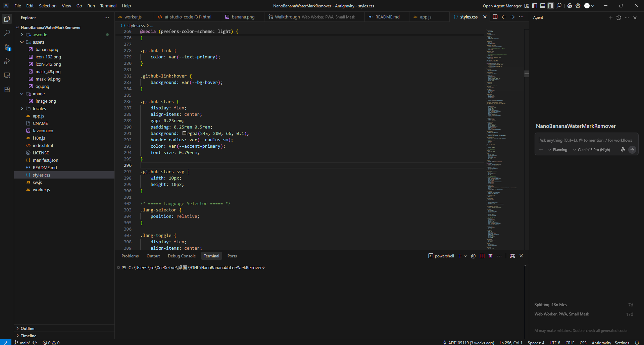
Task: Go forward with the editor right arrow
Action: click(512, 17)
